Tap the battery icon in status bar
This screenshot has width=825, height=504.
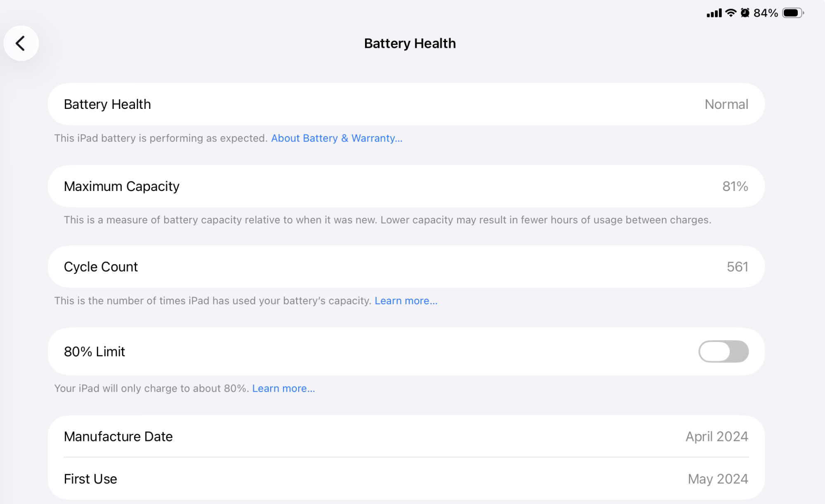point(793,13)
